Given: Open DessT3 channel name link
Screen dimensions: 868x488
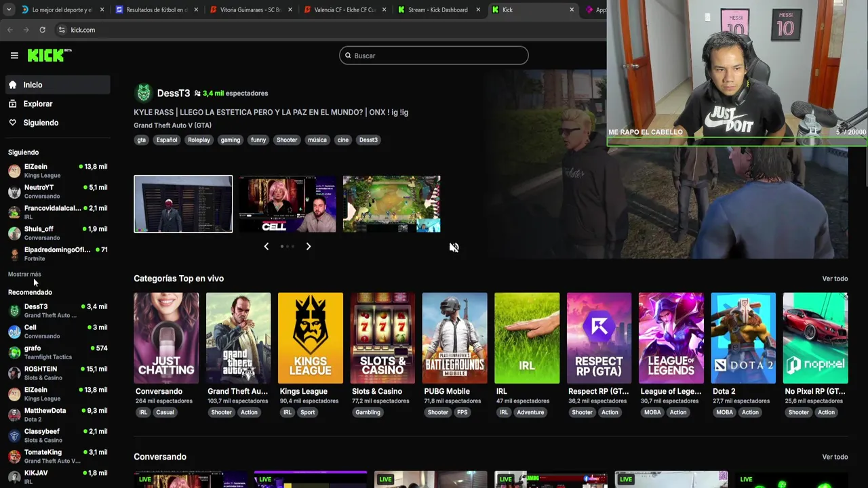Looking at the screenshot, I should pos(174,93).
